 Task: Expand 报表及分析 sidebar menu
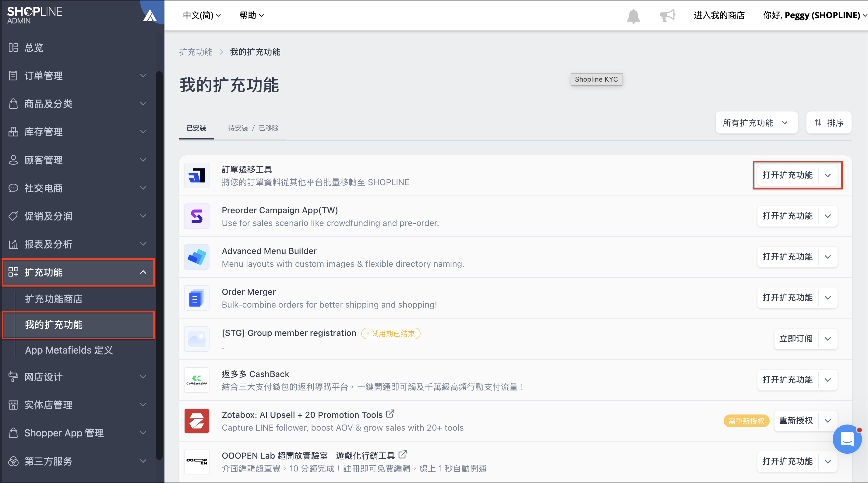click(x=78, y=244)
